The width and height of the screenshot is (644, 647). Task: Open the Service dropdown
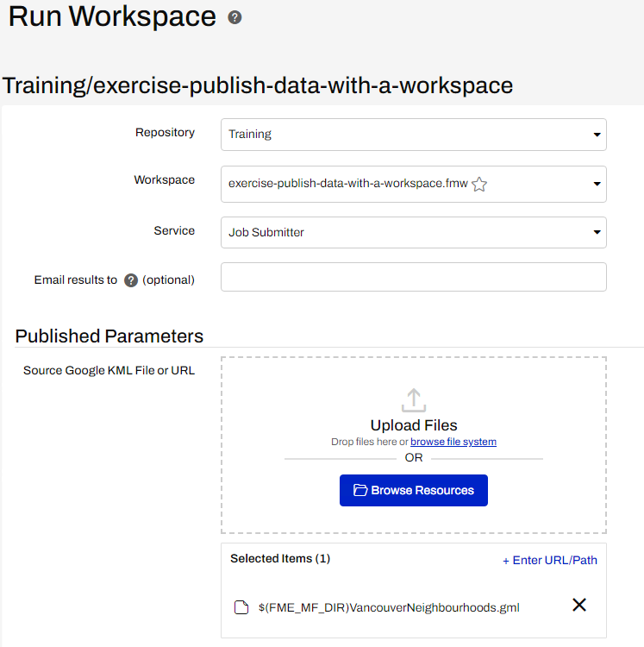coord(414,232)
